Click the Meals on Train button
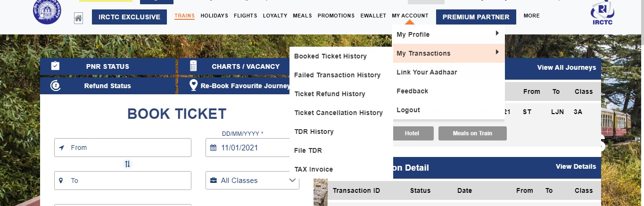This screenshot has width=644, height=206. pos(472,133)
